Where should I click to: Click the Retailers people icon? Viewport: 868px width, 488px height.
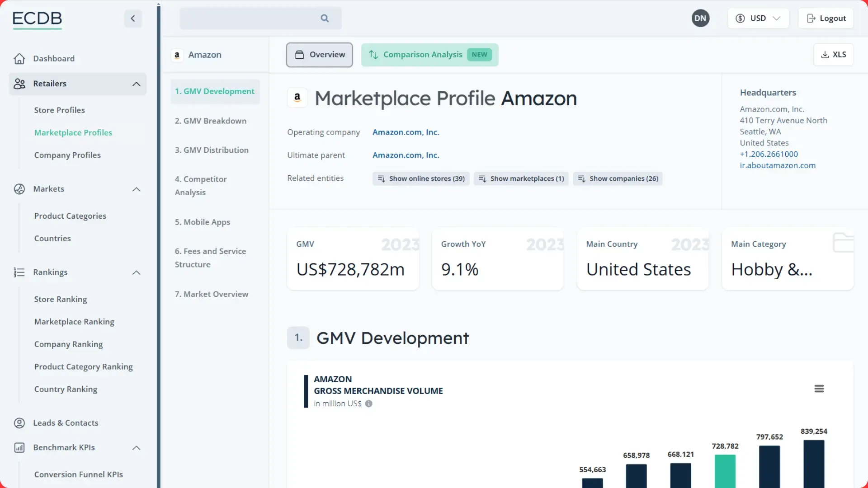(19, 84)
